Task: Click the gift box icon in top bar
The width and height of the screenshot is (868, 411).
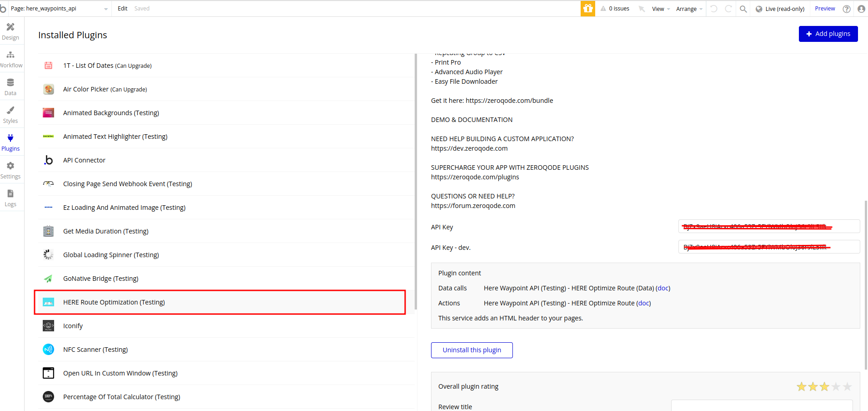Action: 588,9
